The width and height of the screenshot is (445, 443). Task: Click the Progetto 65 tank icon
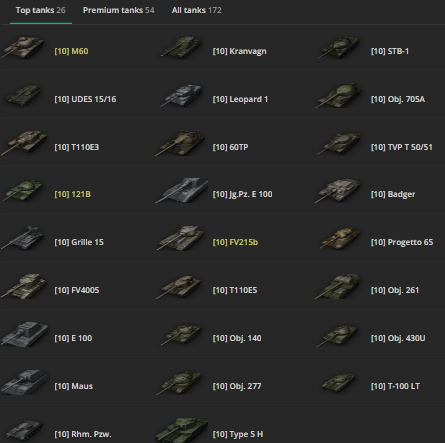[x=340, y=238]
